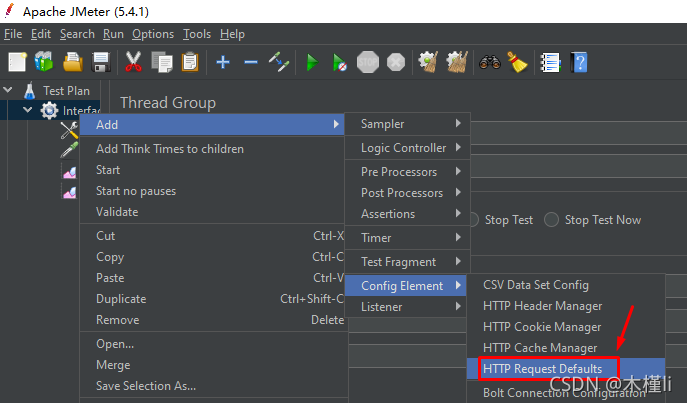This screenshot has height=403, width=687.
Task: Select the Test Plan flask icon
Action: coord(29,91)
